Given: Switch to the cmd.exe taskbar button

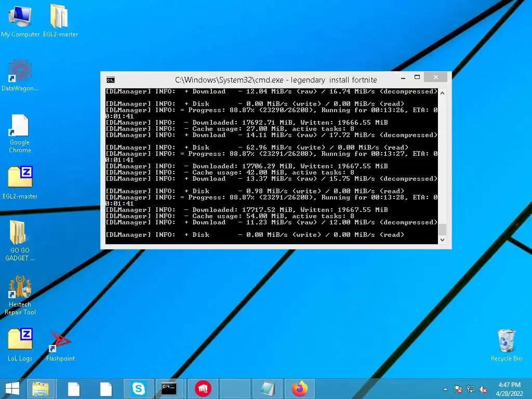Looking at the screenshot, I should tap(169, 389).
